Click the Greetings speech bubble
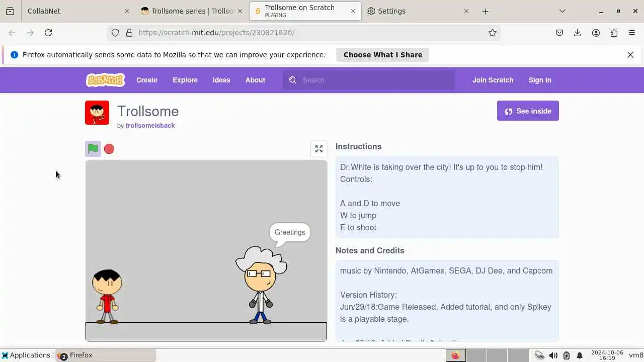The image size is (644, 362). [x=290, y=233]
